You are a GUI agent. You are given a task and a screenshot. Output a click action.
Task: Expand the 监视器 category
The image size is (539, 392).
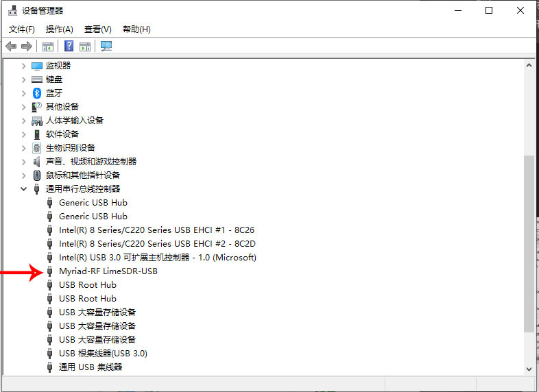coord(23,66)
